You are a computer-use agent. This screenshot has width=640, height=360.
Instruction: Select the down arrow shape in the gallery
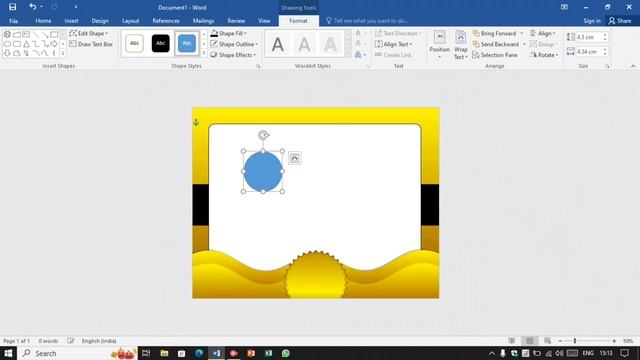(7, 53)
